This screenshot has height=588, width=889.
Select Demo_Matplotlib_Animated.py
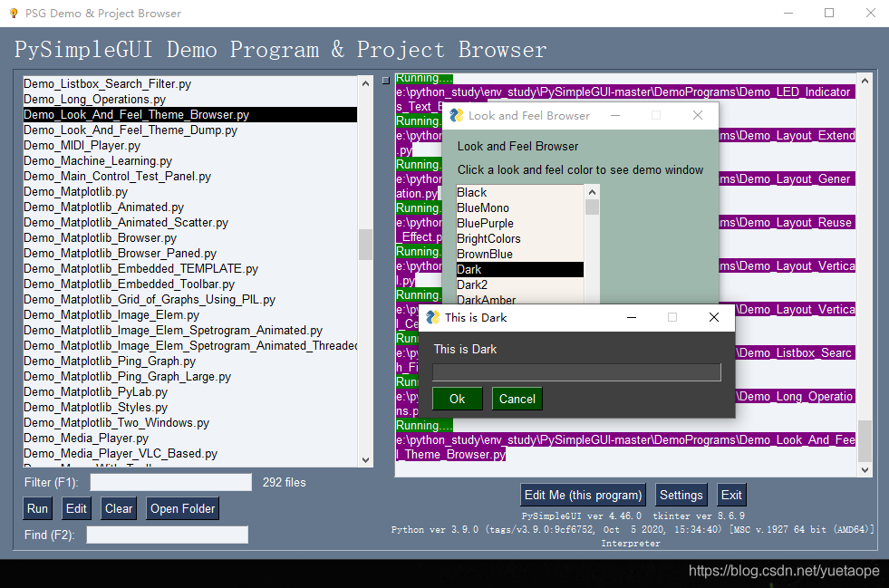coord(190,207)
